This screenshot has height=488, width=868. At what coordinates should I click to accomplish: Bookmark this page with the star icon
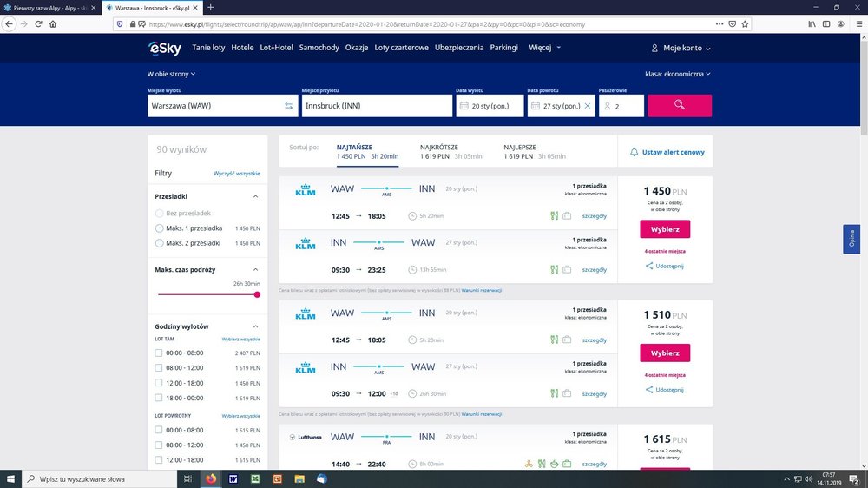click(x=745, y=23)
